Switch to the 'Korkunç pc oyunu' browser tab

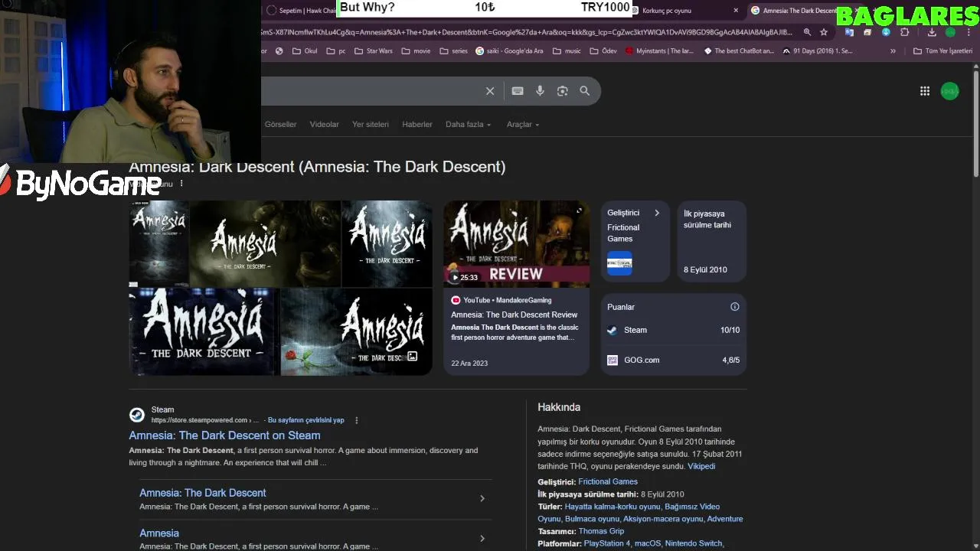[678, 11]
